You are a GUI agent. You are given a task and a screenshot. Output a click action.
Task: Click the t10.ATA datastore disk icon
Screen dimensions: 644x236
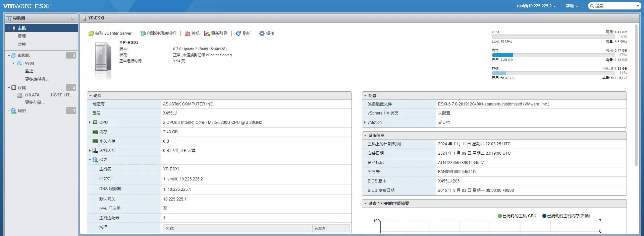pos(20,95)
